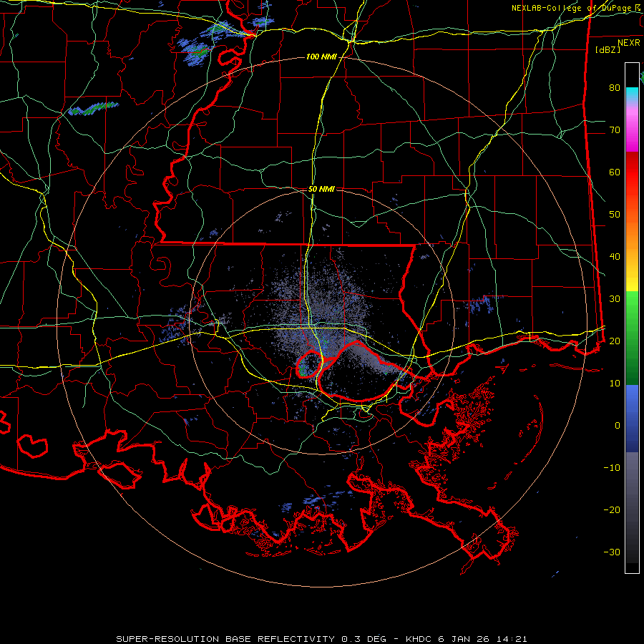Image resolution: width=644 pixels, height=644 pixels.
Task: Click the NEXR label above color scale
Action: [x=628, y=43]
